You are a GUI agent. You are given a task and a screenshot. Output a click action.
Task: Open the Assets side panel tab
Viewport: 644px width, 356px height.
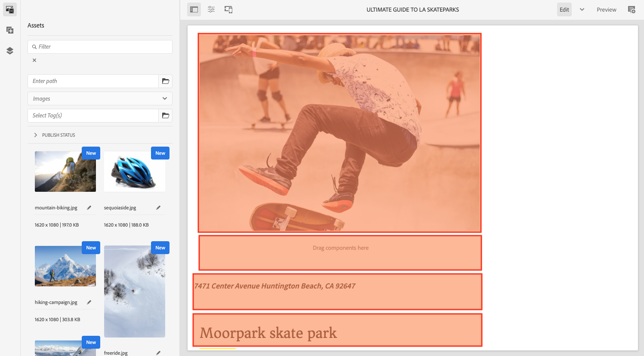click(10, 9)
